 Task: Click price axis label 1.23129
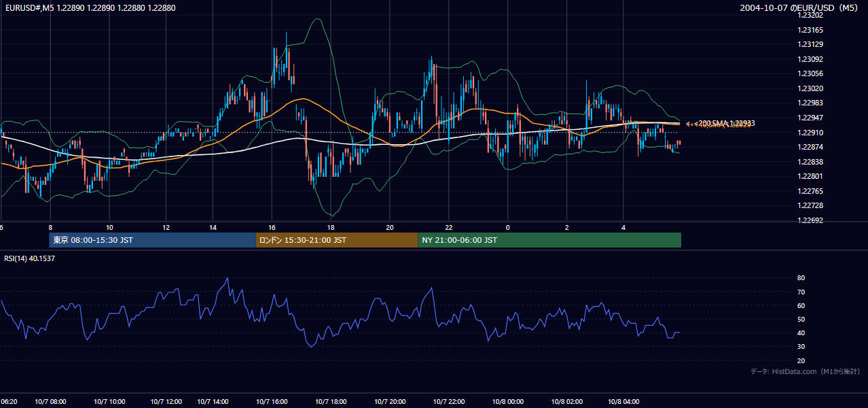tap(810, 44)
